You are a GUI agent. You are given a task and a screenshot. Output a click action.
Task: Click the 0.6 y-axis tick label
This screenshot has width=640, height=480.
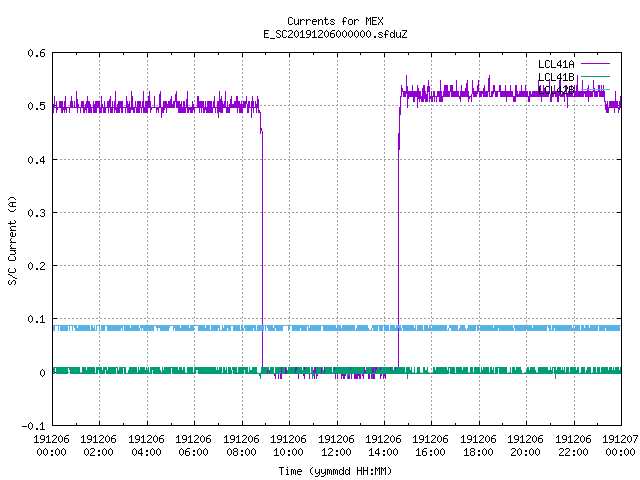pyautogui.click(x=36, y=53)
